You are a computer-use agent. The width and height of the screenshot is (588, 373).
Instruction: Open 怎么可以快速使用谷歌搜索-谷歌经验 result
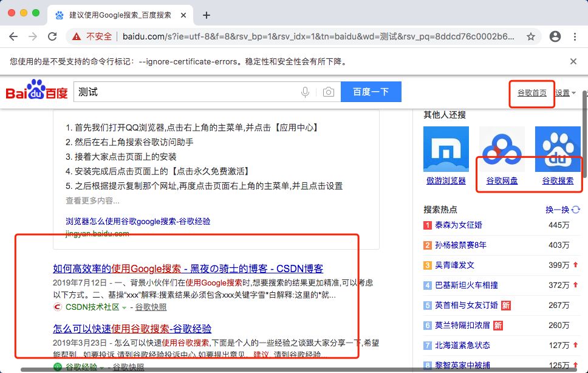click(132, 329)
